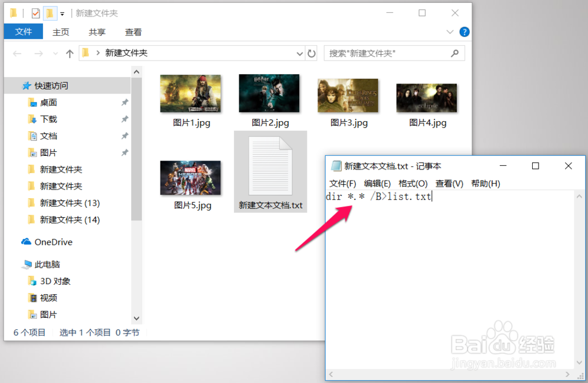
Task: Select the 图片5.jpg thumbnail
Action: pos(191,178)
